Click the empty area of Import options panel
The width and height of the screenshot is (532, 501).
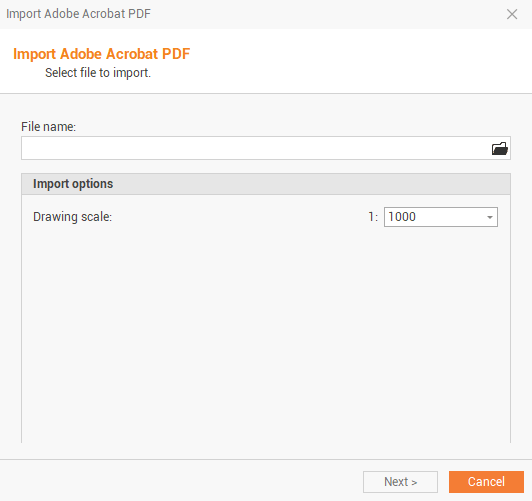point(266,332)
